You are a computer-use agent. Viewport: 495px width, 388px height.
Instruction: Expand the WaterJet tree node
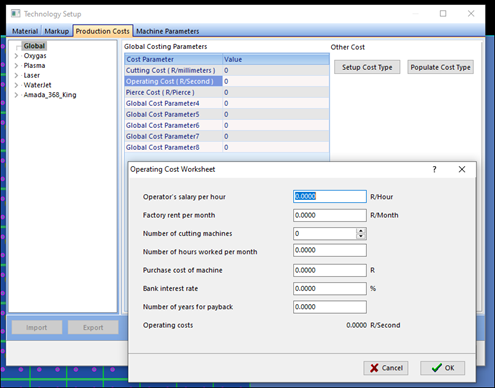pos(16,85)
